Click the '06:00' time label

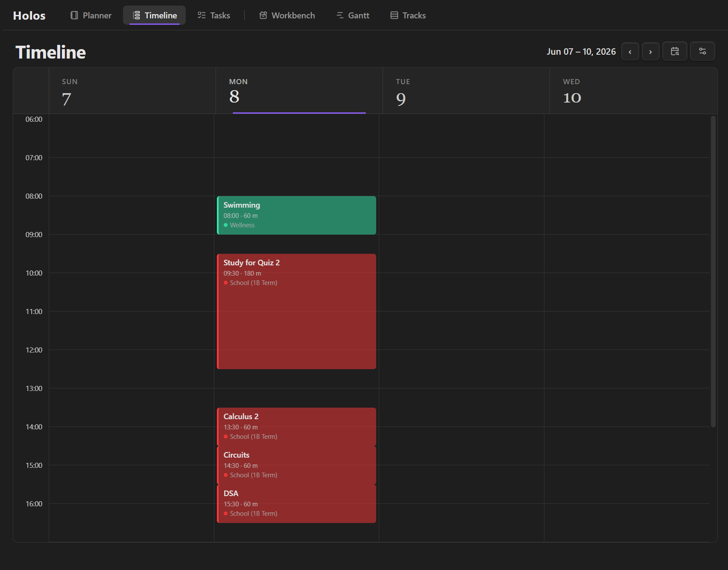34,119
